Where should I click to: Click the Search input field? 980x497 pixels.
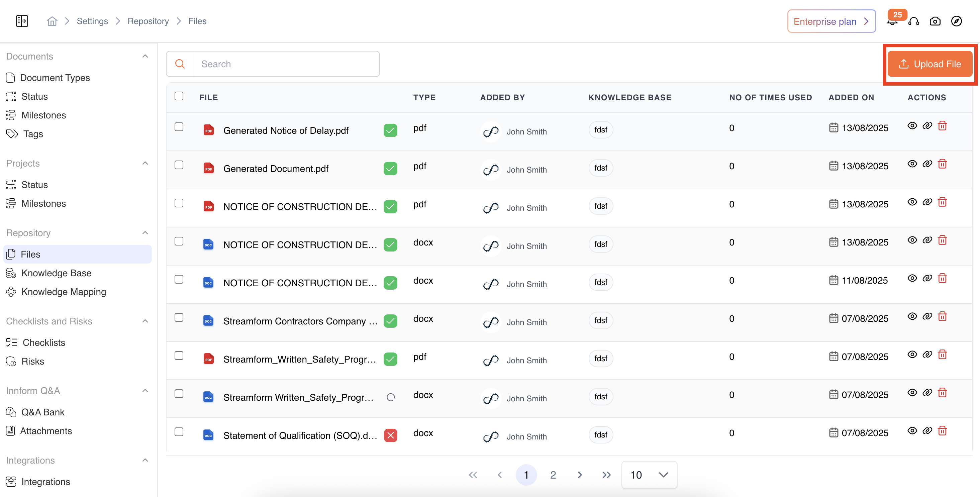(x=285, y=64)
